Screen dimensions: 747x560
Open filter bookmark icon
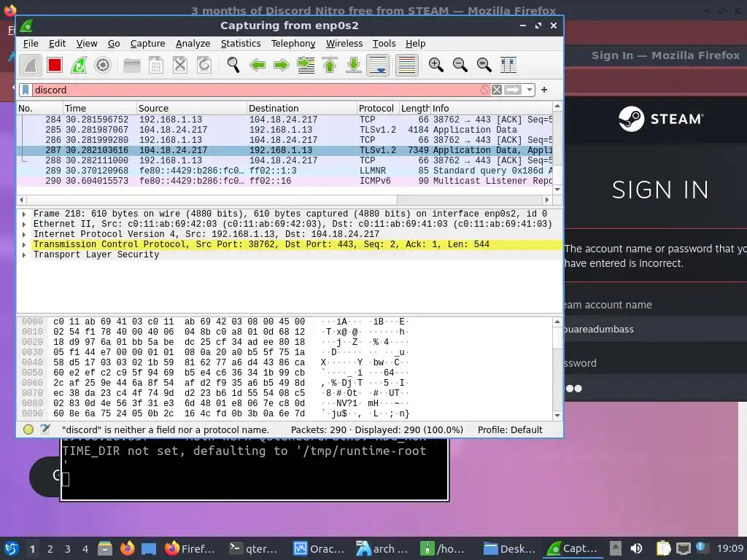[26, 90]
